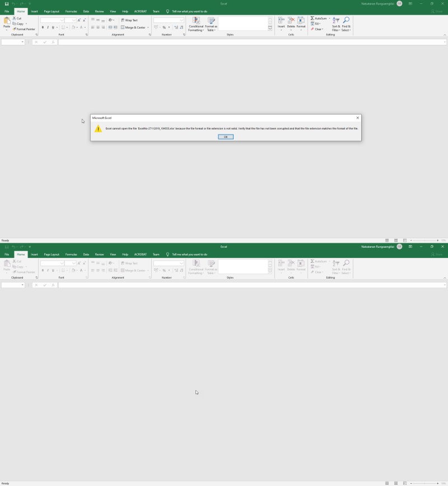Click Paste icon in lower Excel window
The width and height of the screenshot is (448, 486).
click(x=7, y=264)
